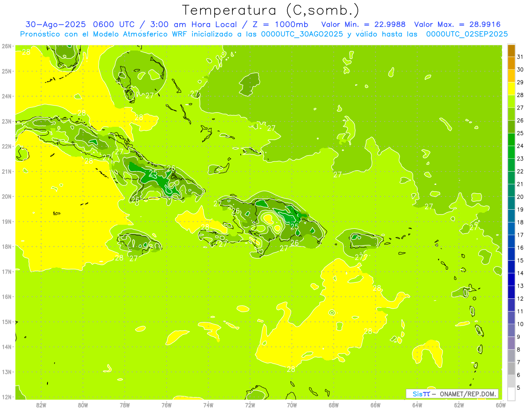Click the '66W' longitude axis label
Screen dimensions: 532x411
[x=376, y=405]
